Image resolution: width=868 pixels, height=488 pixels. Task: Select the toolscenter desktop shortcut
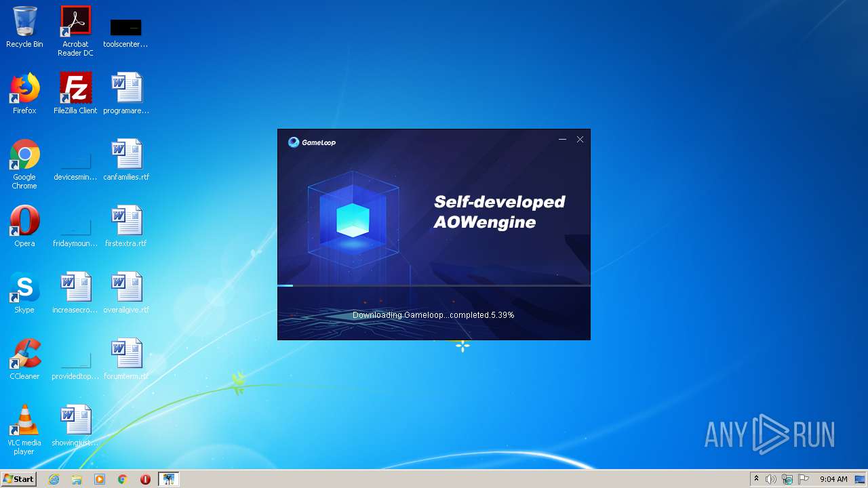coord(125,31)
